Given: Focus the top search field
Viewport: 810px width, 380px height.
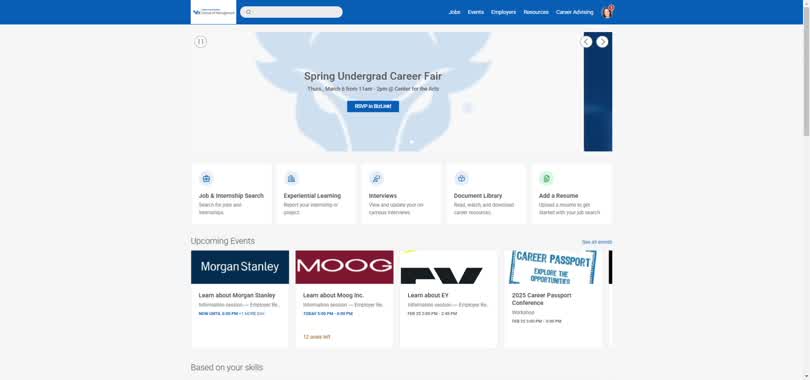Looking at the screenshot, I should (291, 12).
